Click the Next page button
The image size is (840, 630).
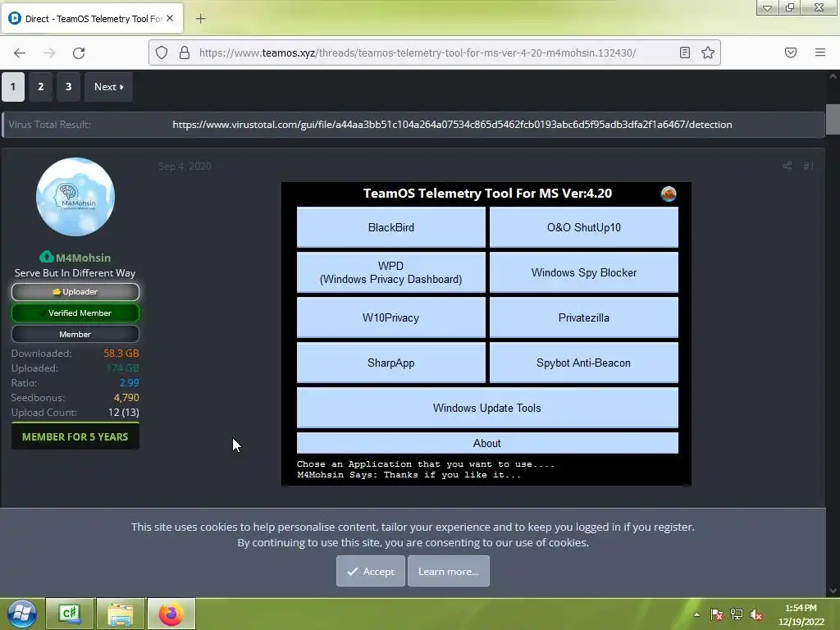click(x=109, y=87)
